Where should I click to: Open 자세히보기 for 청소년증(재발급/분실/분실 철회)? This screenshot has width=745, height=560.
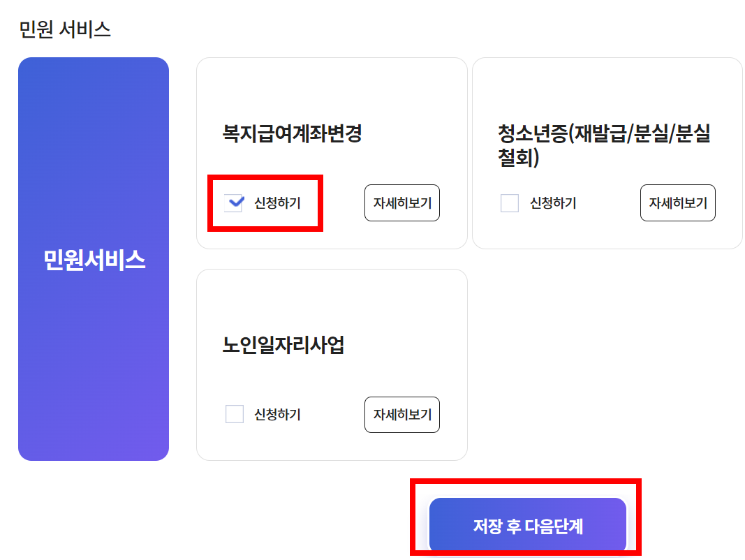pos(677,203)
